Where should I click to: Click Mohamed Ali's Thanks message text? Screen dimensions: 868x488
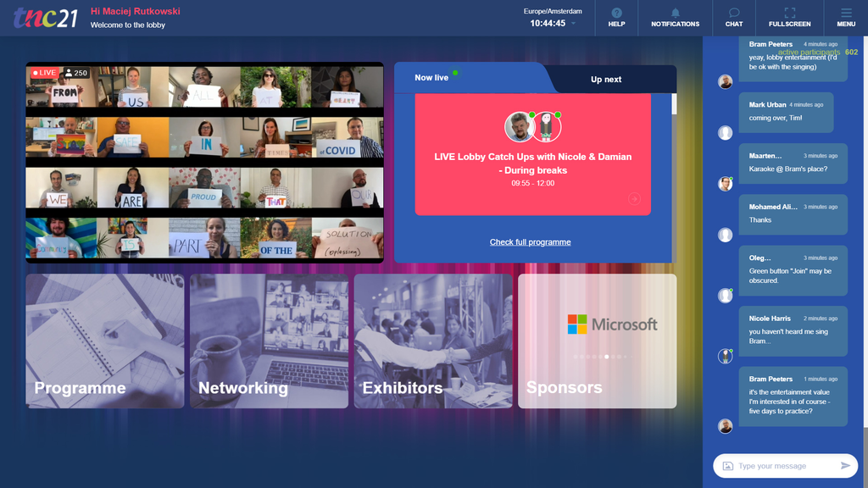pos(759,219)
